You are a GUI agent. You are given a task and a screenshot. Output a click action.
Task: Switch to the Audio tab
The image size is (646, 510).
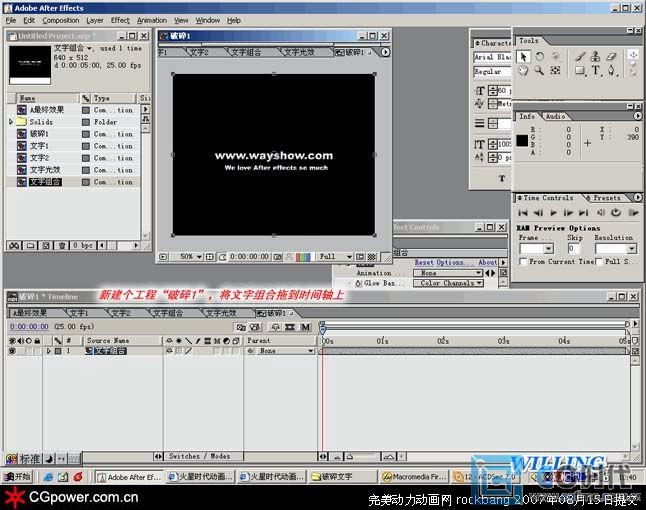[555, 117]
